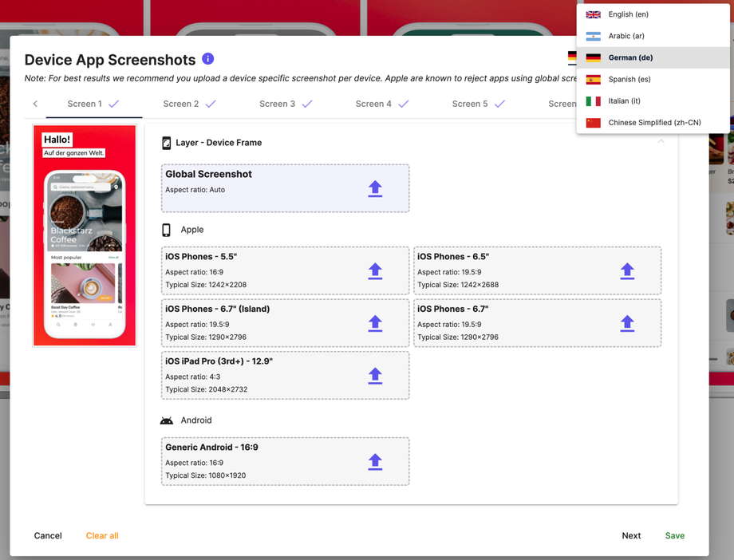Collapse the Layer Device Frame panel
734x560 pixels.
[661, 140]
